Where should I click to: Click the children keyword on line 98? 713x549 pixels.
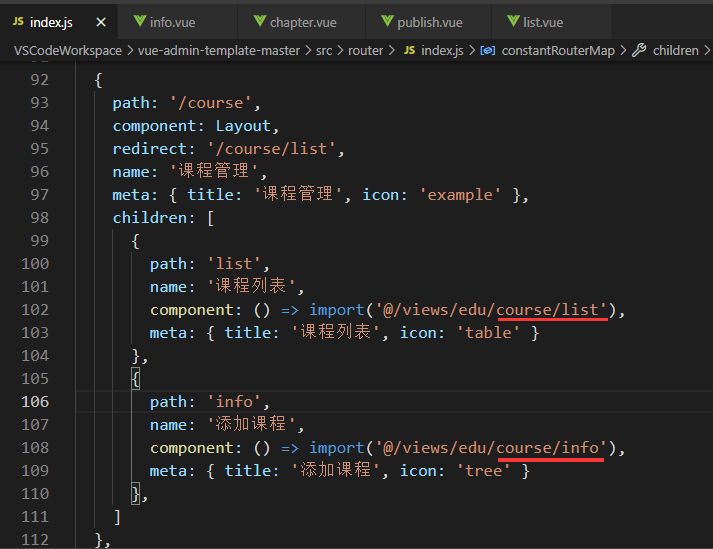[x=150, y=218]
